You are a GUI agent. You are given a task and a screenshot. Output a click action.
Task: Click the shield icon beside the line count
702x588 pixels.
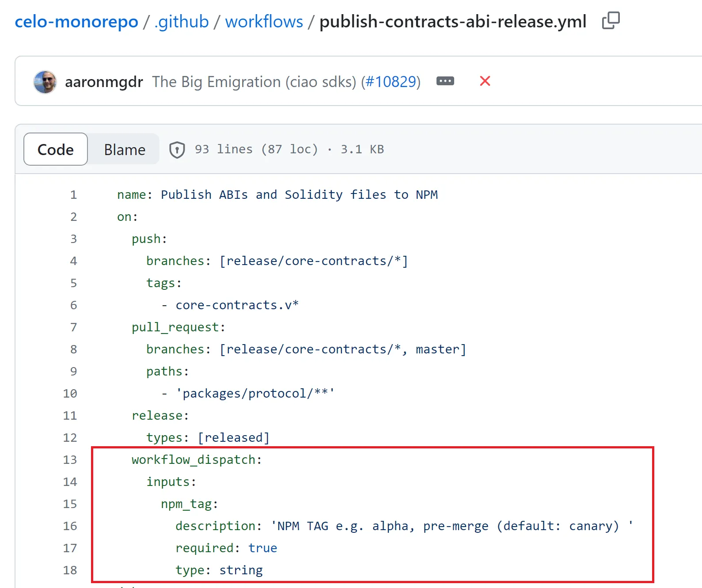pyautogui.click(x=177, y=150)
